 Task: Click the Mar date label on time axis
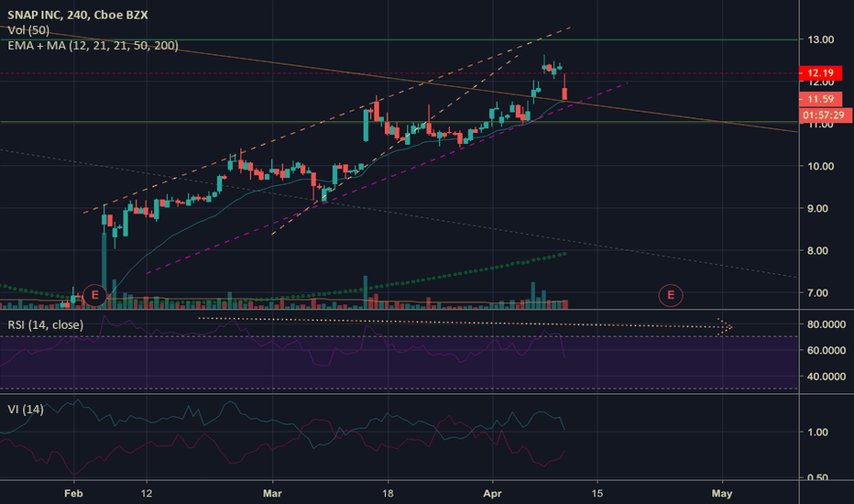click(272, 494)
